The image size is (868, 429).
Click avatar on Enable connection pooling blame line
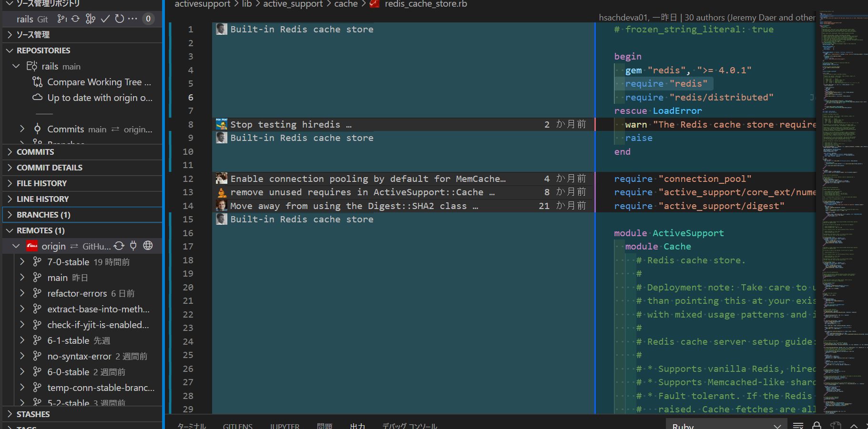[x=221, y=178]
